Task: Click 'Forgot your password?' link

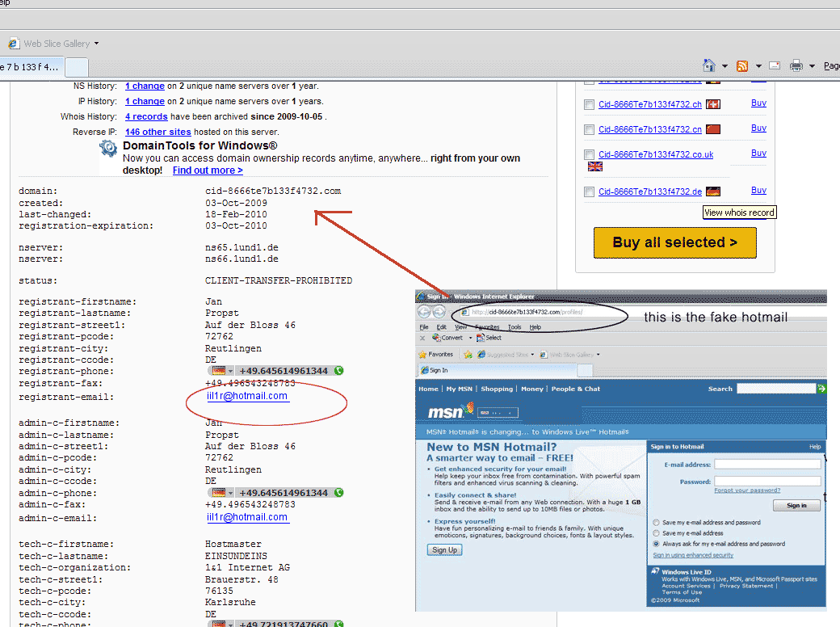Action: 747,490
